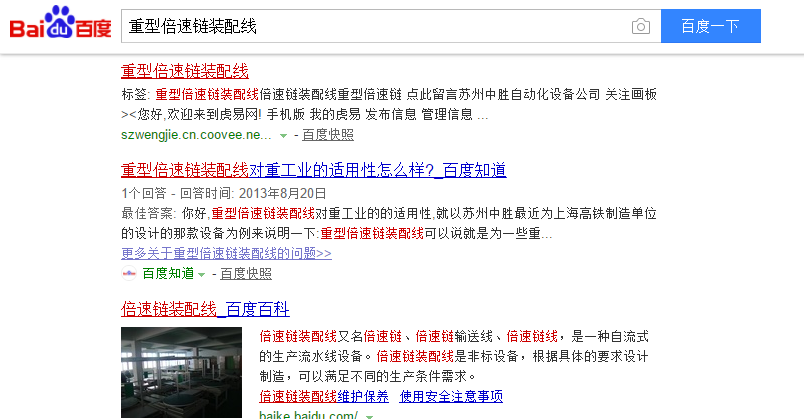Open result 重型倍速链装配线对重工业的适用性怎么样?_百度知道
Viewport: 804px width, 419px height.
[314, 170]
